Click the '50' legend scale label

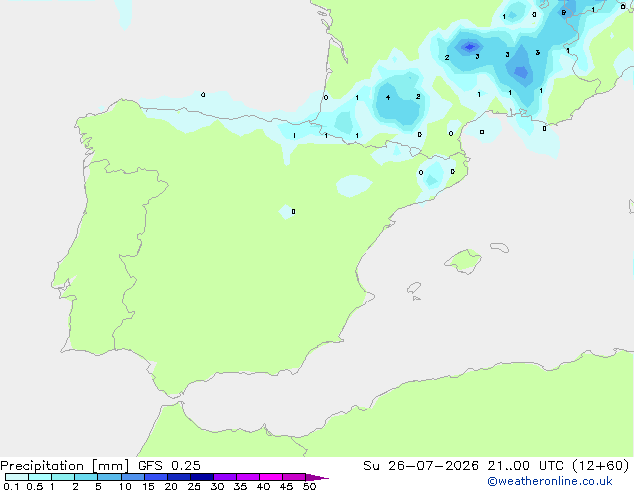pos(309,486)
